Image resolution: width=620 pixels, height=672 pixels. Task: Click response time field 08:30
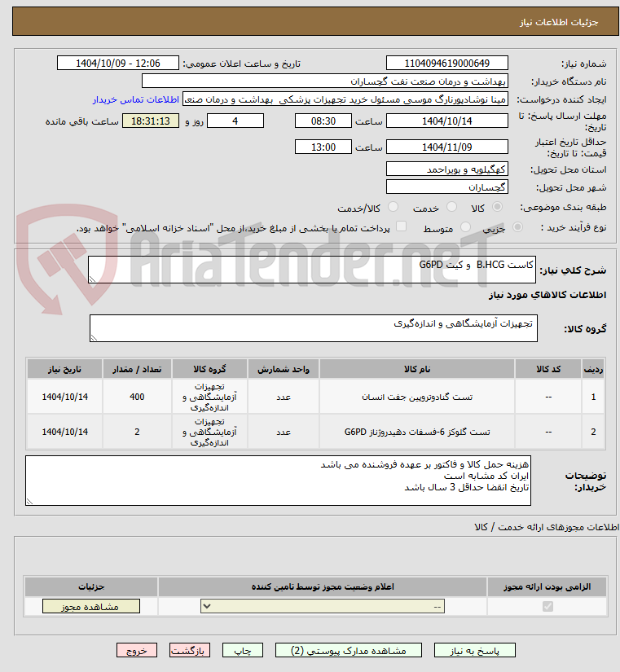click(323, 121)
